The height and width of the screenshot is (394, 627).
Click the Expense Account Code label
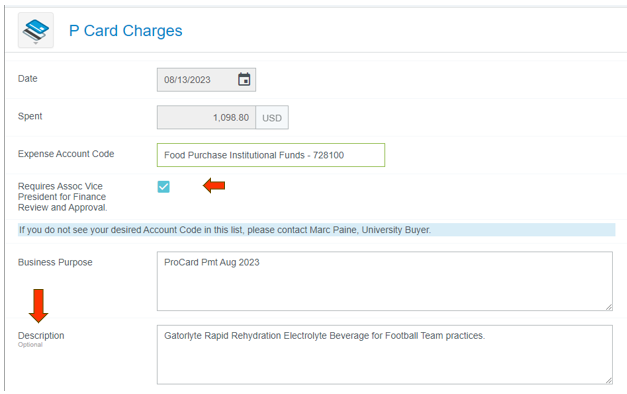(x=66, y=154)
